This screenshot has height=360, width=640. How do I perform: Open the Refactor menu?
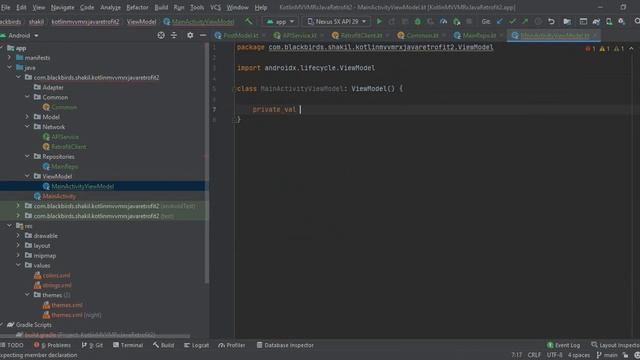(x=137, y=7)
